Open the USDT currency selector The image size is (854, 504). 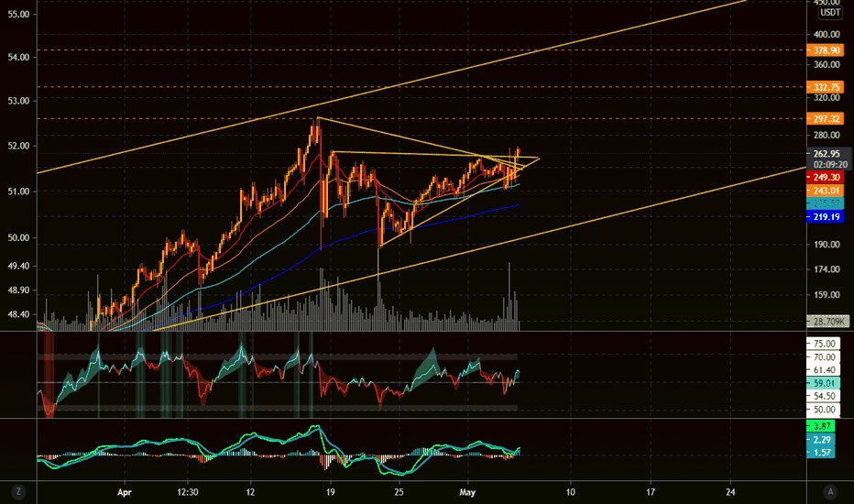pyautogui.click(x=830, y=13)
